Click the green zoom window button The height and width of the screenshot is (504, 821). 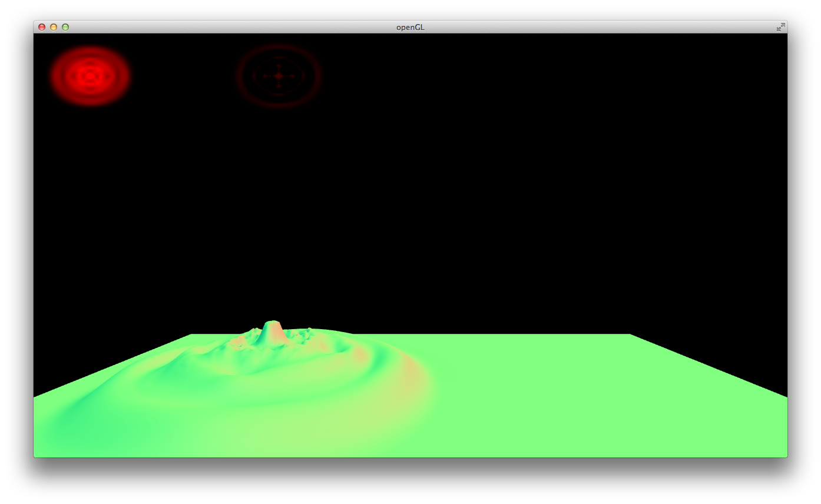click(65, 27)
